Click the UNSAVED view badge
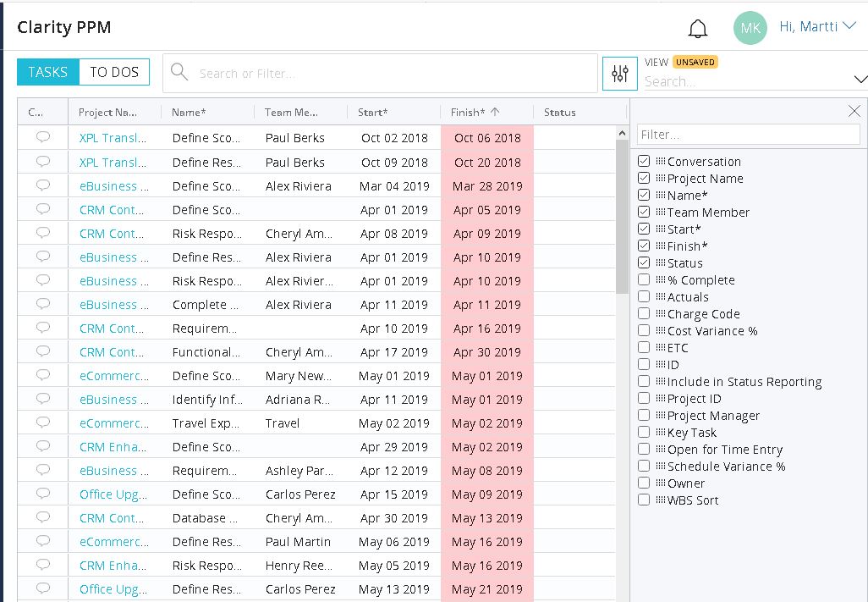Viewport: 868px width, 602px height. tap(697, 61)
